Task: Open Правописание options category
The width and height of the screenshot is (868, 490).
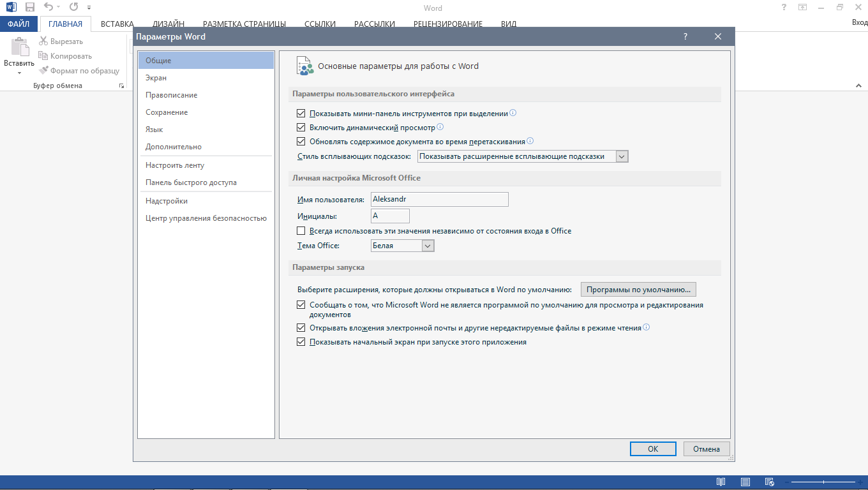Action: coord(206,95)
